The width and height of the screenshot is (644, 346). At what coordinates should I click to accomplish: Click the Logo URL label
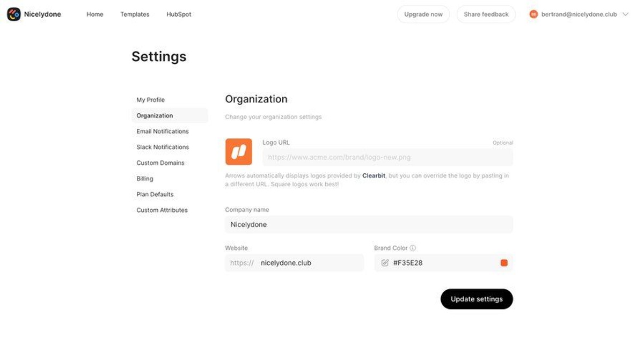coord(276,143)
